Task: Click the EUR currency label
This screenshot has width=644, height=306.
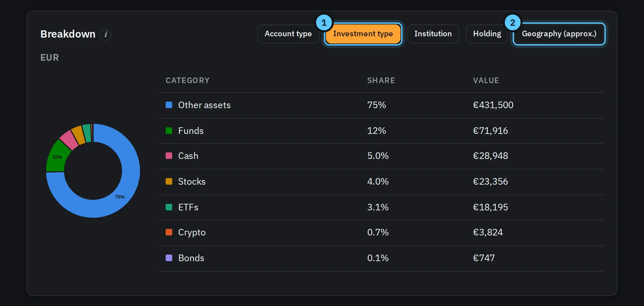Action: point(49,57)
